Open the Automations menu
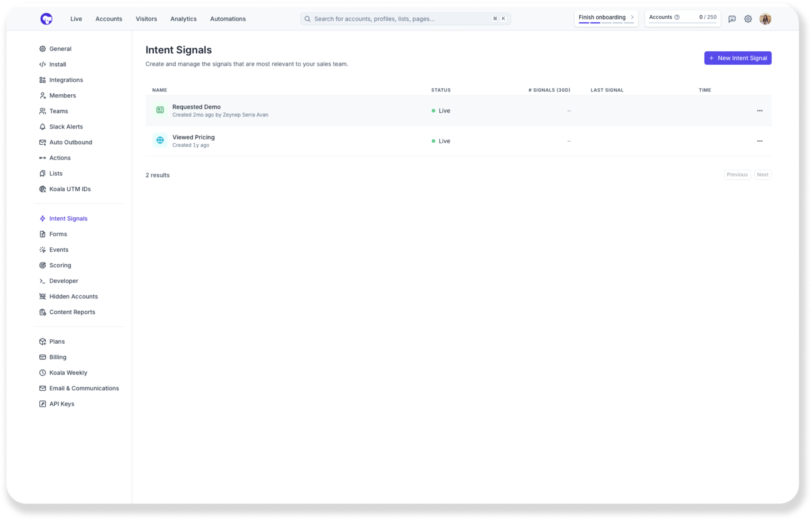 tap(228, 19)
